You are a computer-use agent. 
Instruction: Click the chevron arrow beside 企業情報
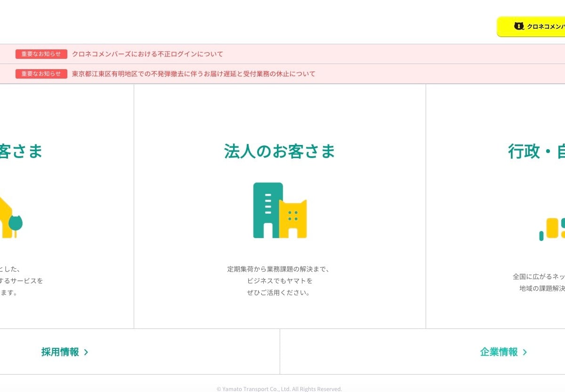(525, 352)
